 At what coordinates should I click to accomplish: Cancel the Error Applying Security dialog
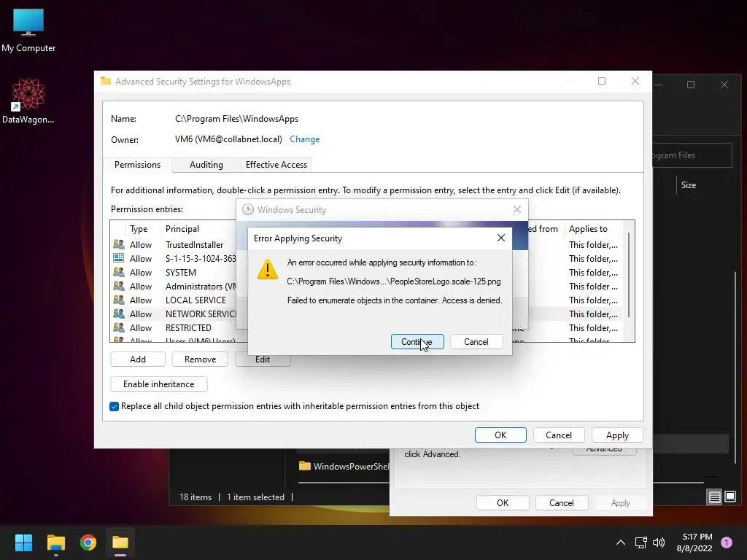click(x=476, y=342)
